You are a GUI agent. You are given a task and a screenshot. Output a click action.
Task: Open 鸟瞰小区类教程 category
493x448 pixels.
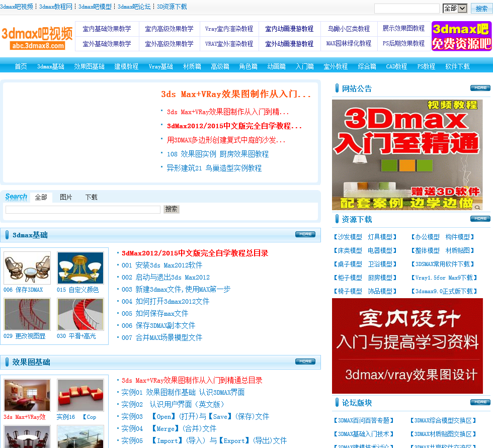click(x=349, y=29)
